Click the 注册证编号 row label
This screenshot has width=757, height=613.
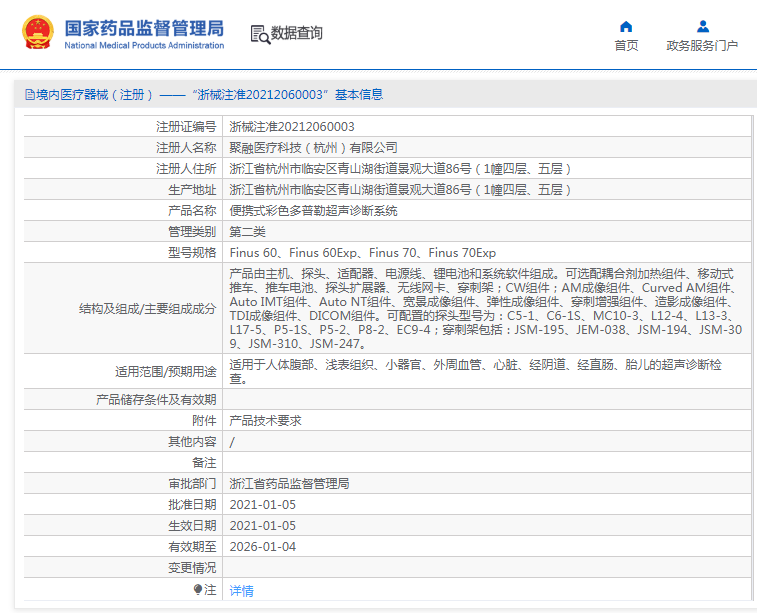pos(186,127)
